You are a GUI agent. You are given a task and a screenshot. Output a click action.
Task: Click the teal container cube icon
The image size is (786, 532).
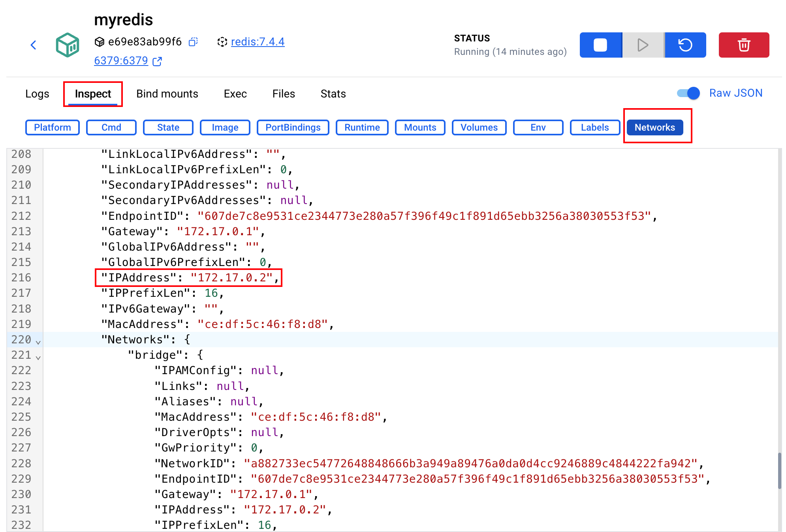(68, 45)
